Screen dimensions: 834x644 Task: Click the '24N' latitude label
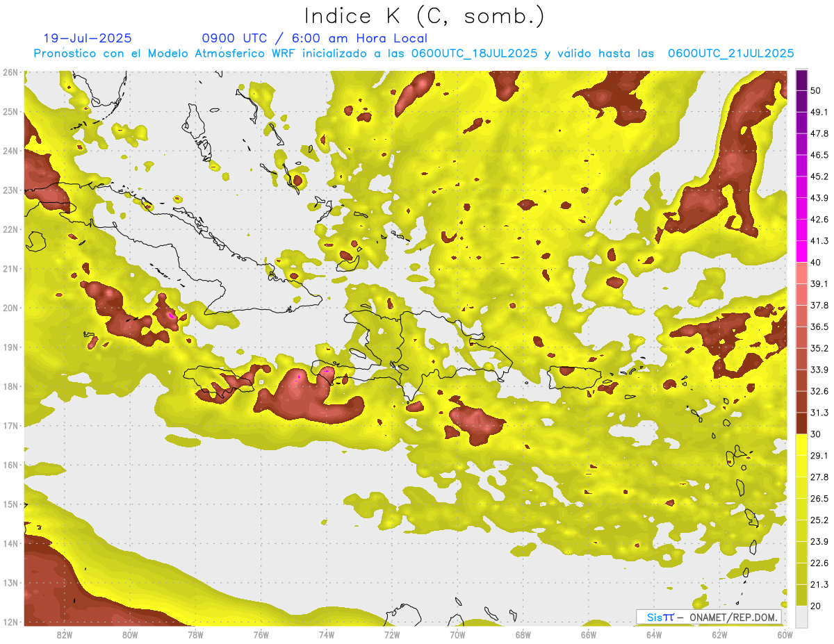(x=10, y=151)
